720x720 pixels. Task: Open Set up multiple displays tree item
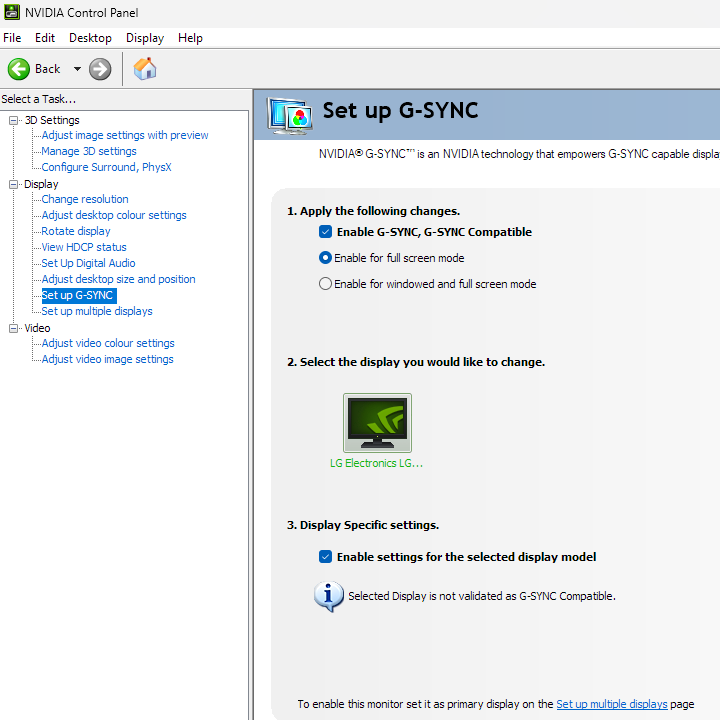point(97,311)
